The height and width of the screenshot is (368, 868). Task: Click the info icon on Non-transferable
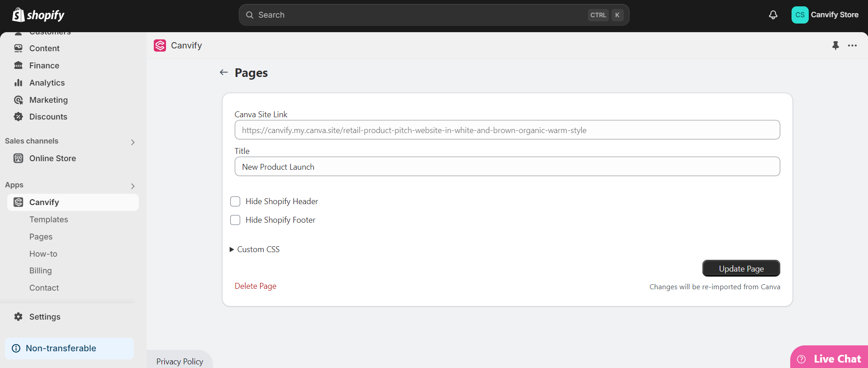click(16, 348)
